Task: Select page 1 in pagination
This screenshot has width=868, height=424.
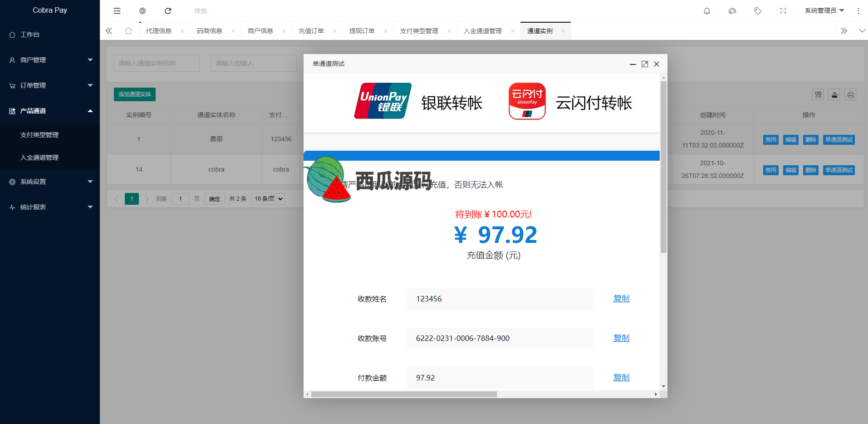Action: 132,199
